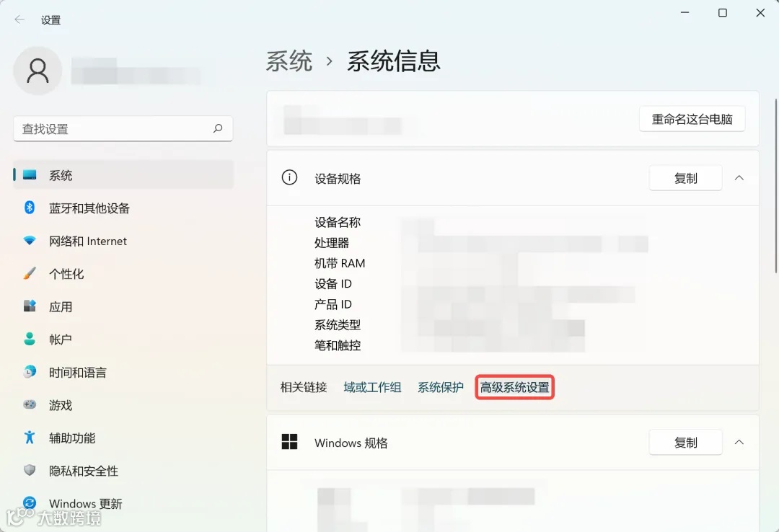Collapse the 设备规格 section chevron
779x532 pixels.
[x=739, y=178]
